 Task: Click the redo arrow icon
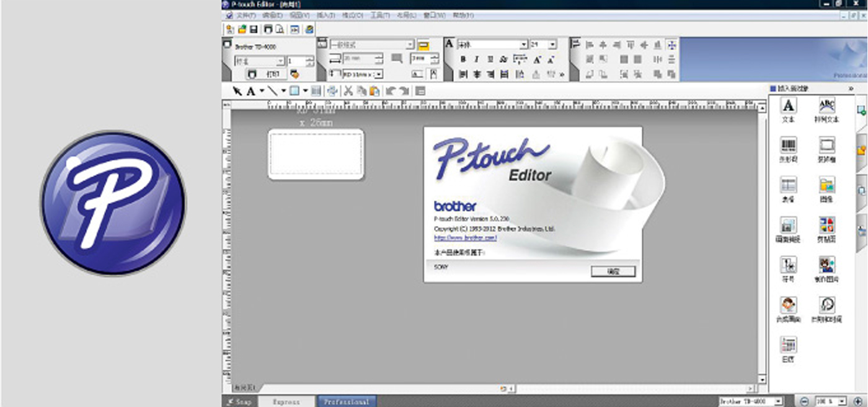[404, 91]
